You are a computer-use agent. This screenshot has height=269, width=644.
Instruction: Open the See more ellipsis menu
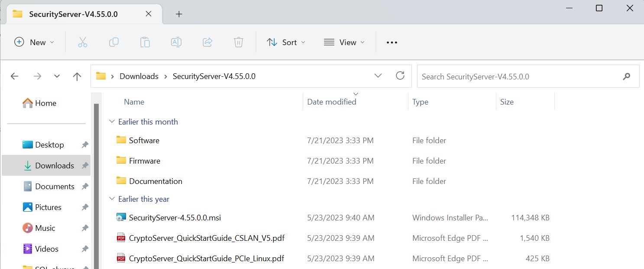click(x=392, y=43)
